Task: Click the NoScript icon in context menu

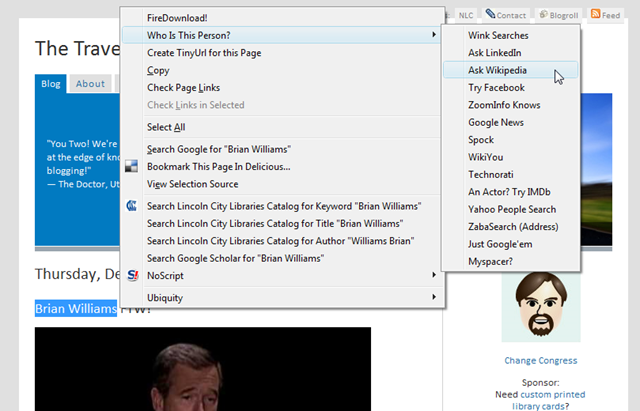Action: (x=132, y=275)
